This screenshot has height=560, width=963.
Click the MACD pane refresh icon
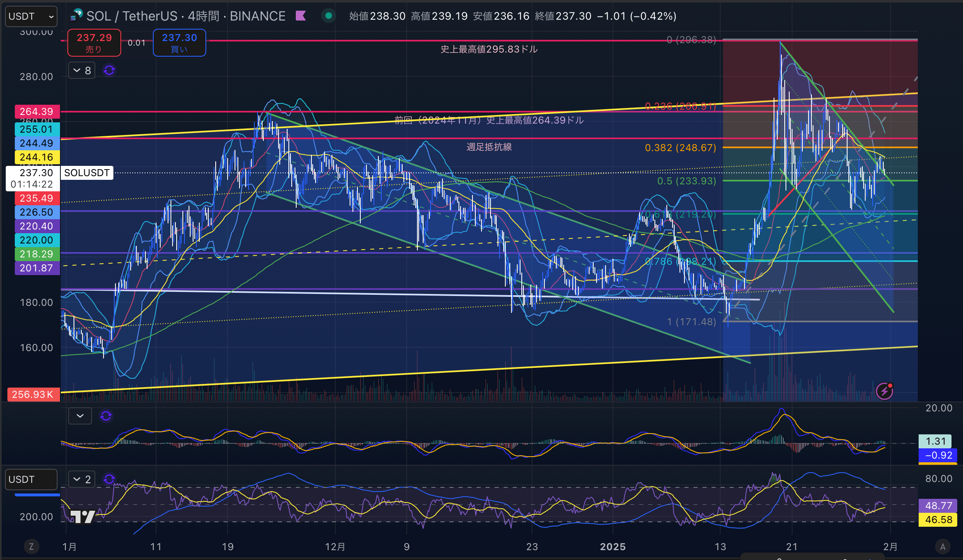click(x=106, y=416)
